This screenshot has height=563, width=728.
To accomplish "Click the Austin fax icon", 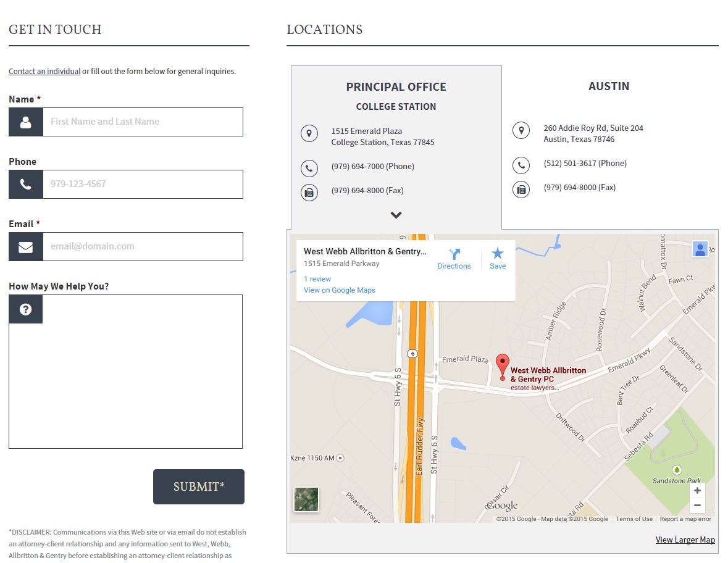I will tap(521, 189).
